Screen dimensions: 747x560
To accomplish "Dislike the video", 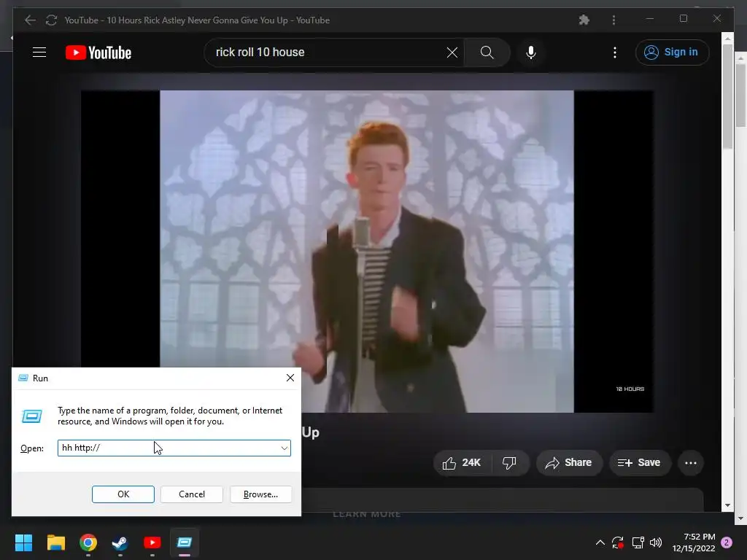I will [509, 463].
